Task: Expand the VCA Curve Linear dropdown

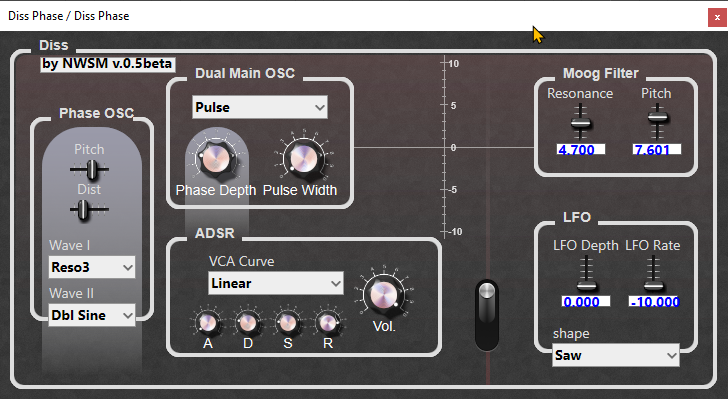Action: tap(276, 283)
